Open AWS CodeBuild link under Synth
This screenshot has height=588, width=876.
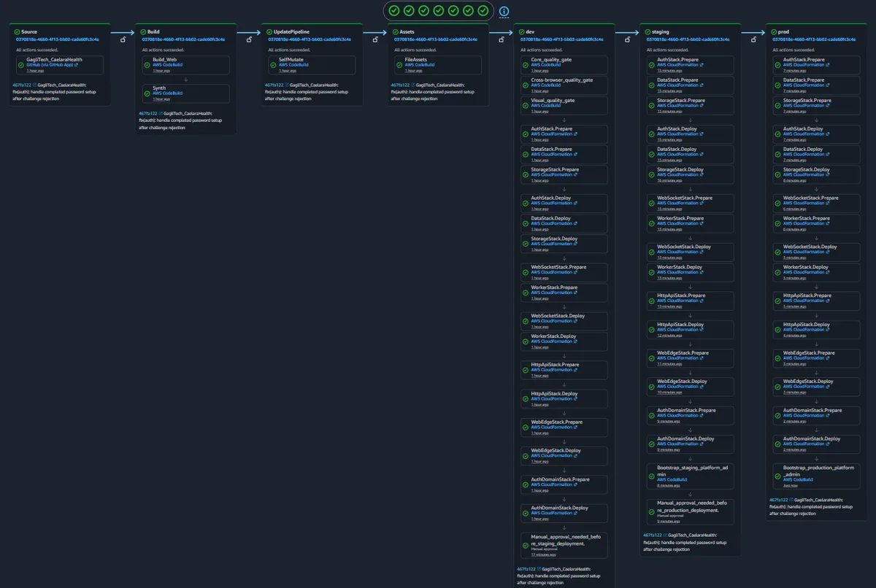(x=168, y=93)
